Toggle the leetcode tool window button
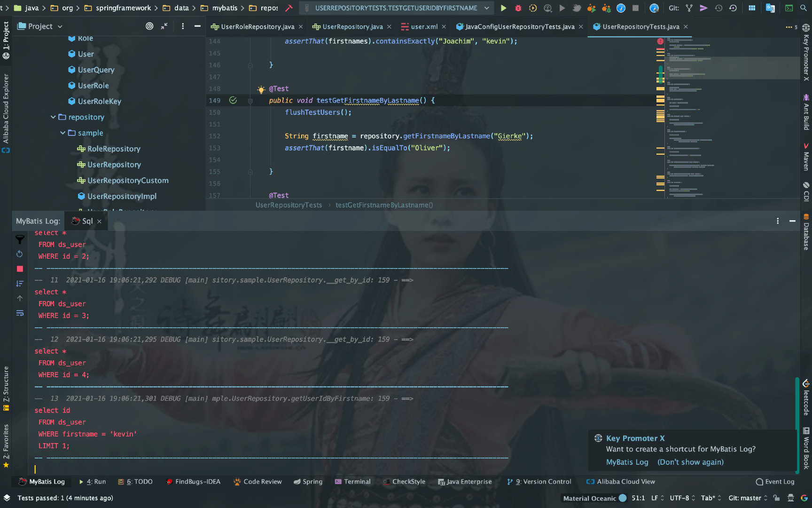812x508 pixels. click(x=806, y=397)
